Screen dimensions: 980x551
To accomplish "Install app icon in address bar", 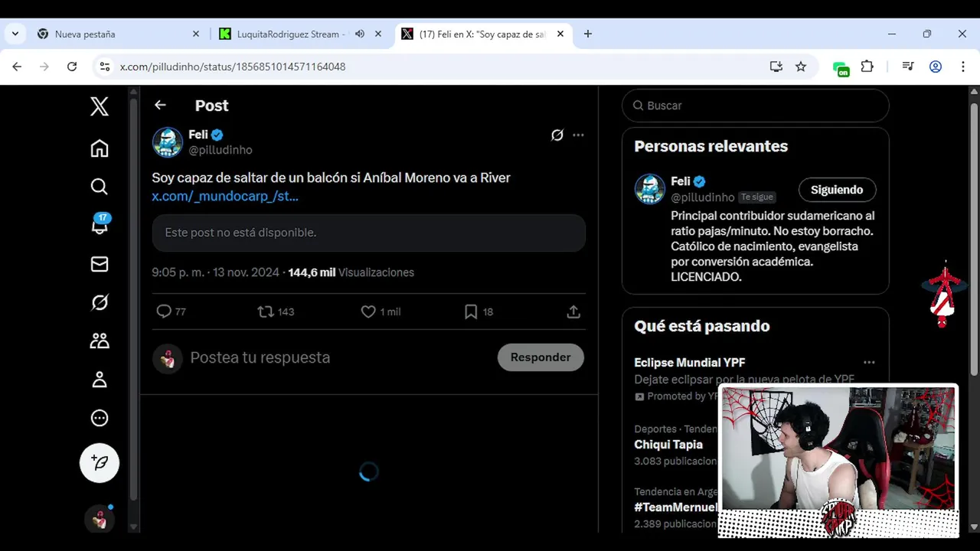I will 776,67.
